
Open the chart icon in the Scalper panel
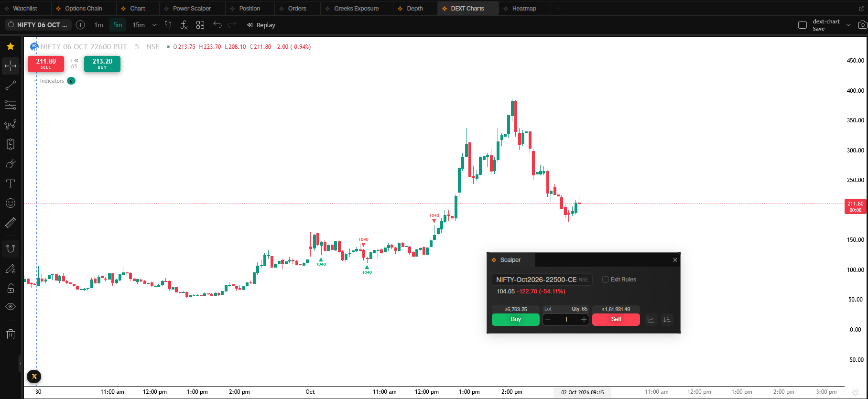[651, 320]
